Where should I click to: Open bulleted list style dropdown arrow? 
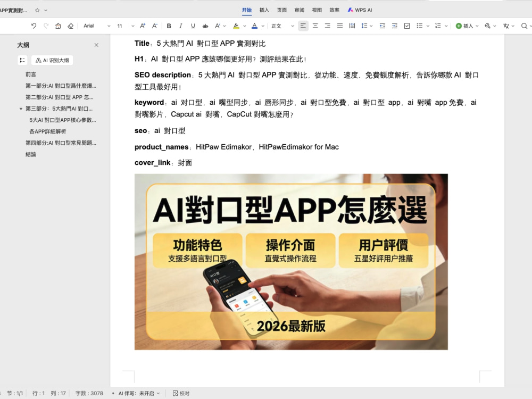click(x=428, y=26)
